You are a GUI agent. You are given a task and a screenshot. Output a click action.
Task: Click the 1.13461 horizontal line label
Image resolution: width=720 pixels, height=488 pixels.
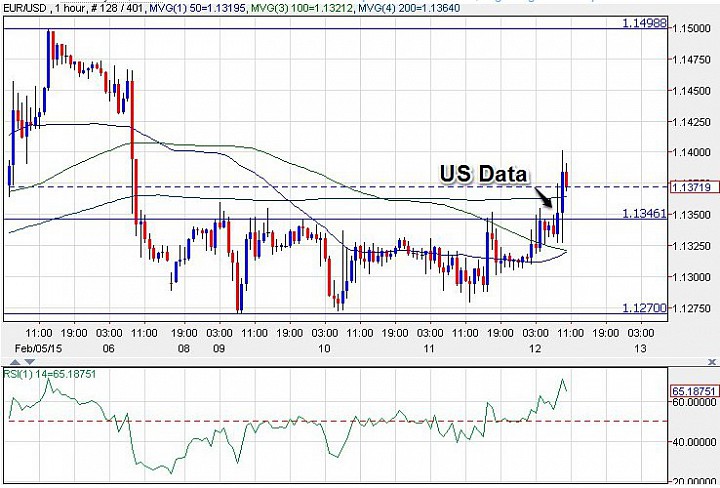[x=644, y=213]
